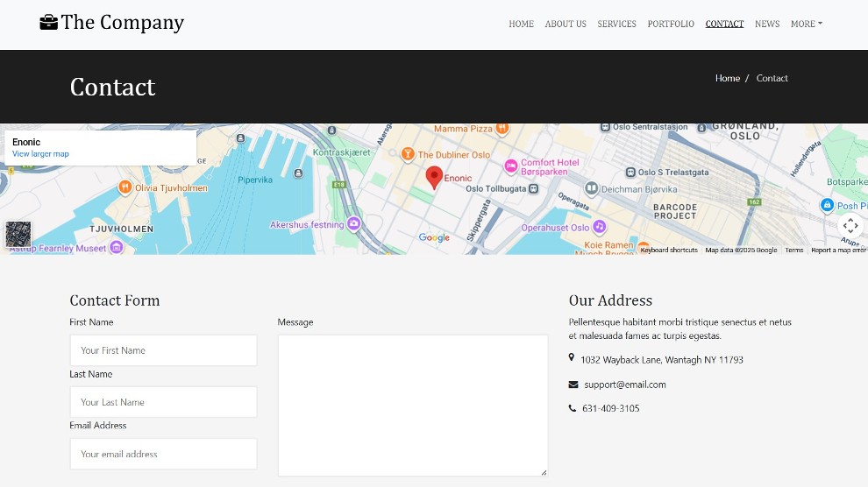Click the briefcase logo icon

49,23
